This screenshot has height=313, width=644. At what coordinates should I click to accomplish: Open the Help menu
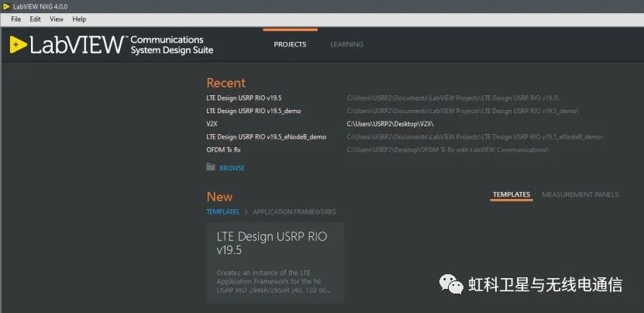point(79,19)
